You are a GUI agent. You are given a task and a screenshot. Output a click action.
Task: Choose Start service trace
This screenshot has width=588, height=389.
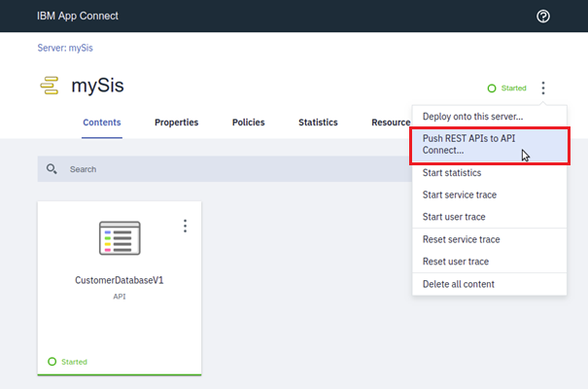click(490, 194)
